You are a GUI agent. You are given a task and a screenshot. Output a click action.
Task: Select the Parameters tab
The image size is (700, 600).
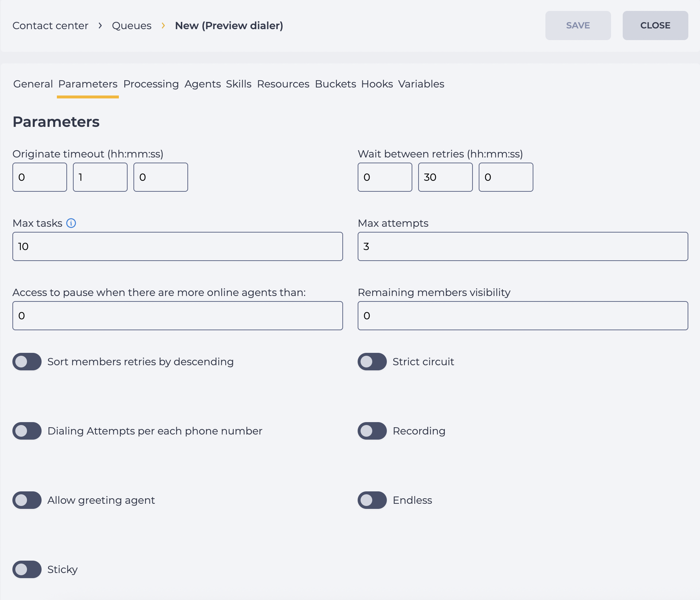point(88,84)
